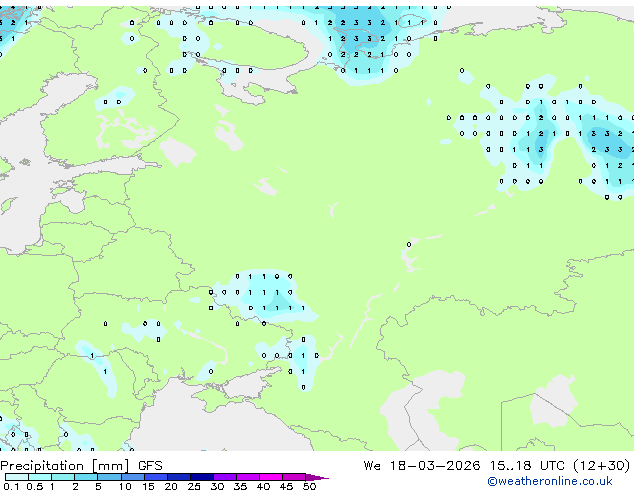Viewport: 634px width, 490px height.
Task: Click the 45–50 mm legend color
Action: coord(294,477)
